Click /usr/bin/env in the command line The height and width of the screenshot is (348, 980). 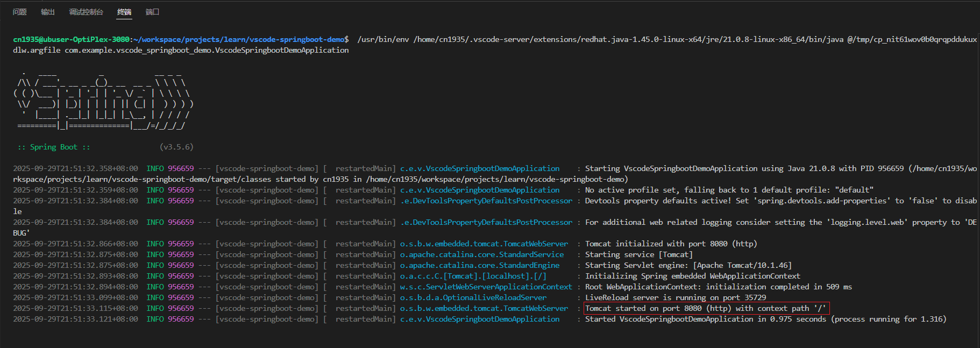pos(383,39)
